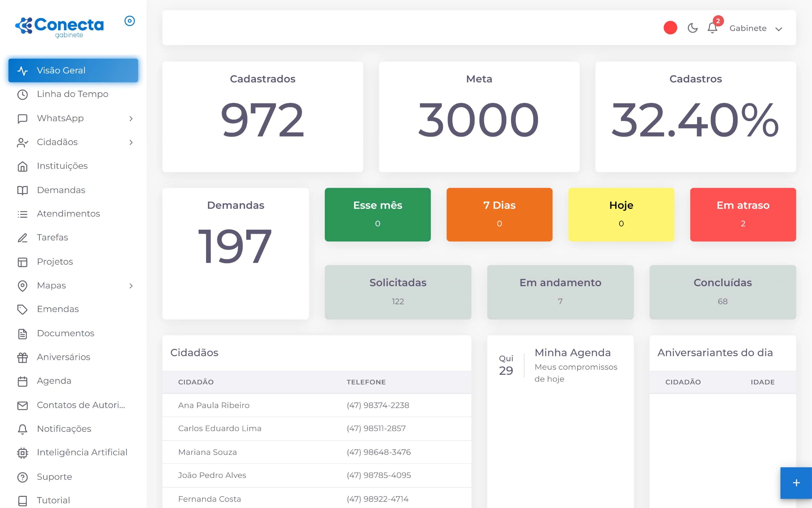Click the Meta 3000 card

[479, 117]
